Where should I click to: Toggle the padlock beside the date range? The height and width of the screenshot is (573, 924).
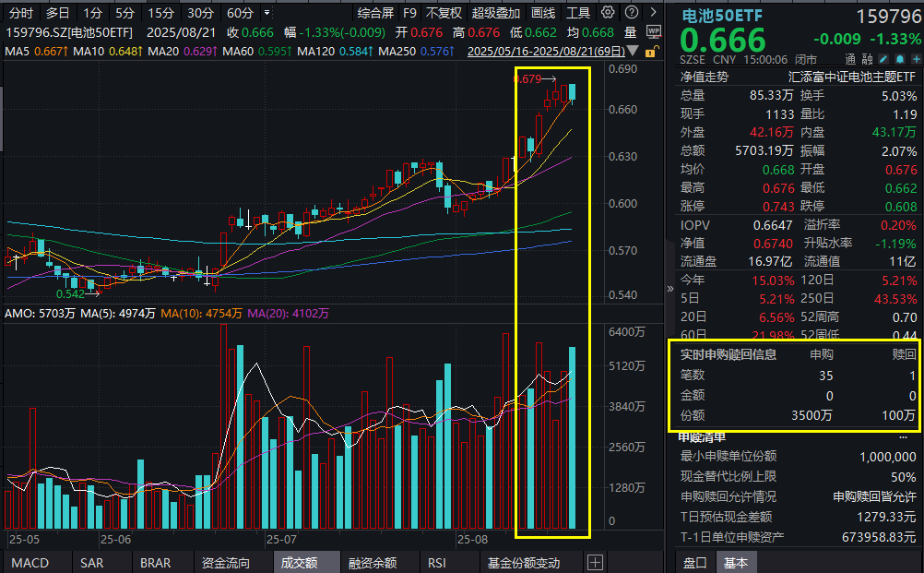(x=651, y=51)
